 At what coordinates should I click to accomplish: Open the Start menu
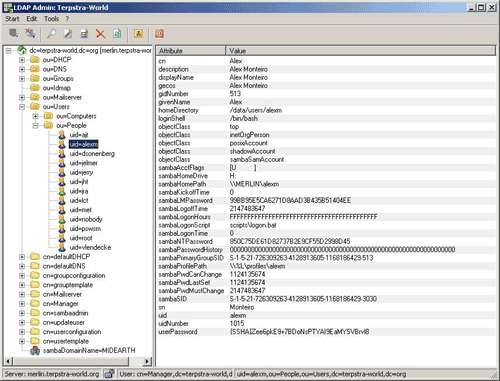(x=12, y=19)
